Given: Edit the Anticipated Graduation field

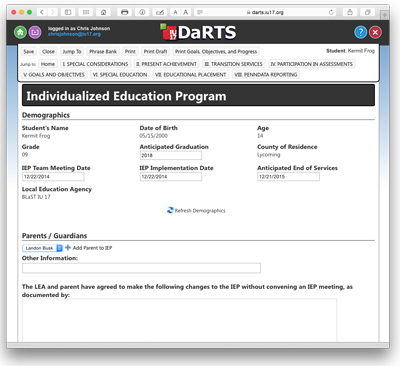Looking at the screenshot, I should pyautogui.click(x=171, y=155).
